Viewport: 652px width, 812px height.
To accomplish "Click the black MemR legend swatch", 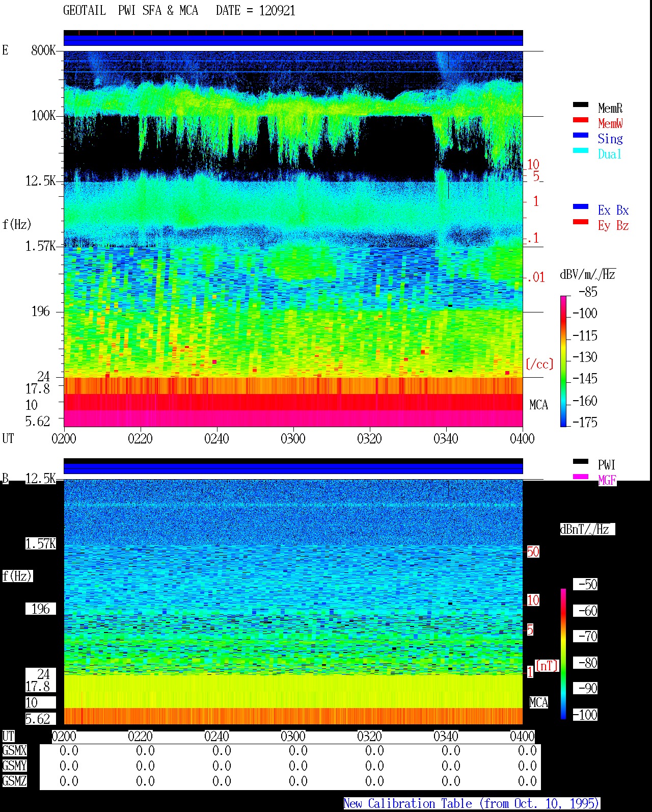I will (x=581, y=104).
